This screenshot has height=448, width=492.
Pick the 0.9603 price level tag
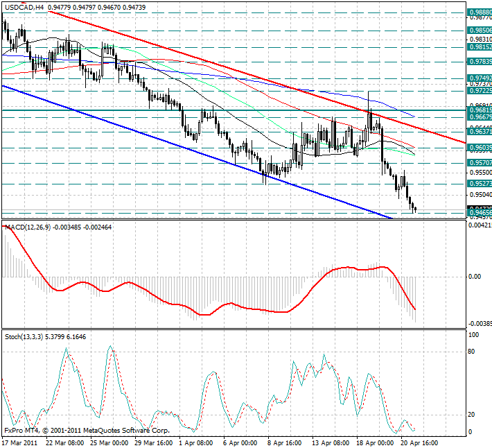pos(479,147)
